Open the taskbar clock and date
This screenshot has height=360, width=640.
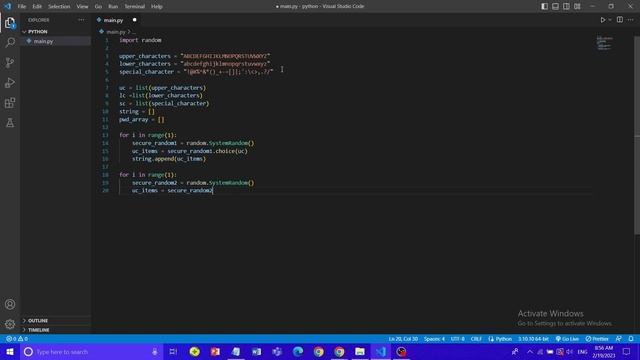tap(604, 352)
